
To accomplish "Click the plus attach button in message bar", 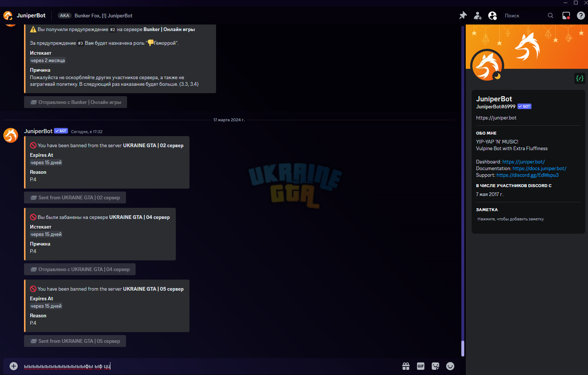I will [14, 366].
